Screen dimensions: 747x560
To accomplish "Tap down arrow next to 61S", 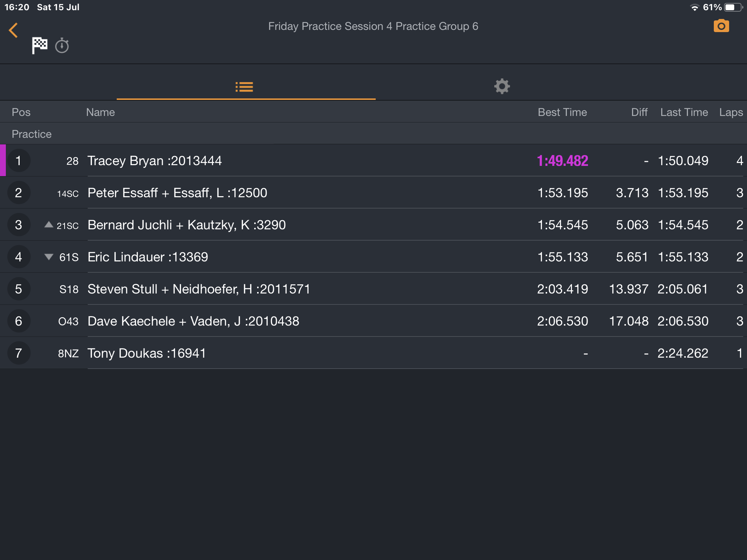I will pyautogui.click(x=49, y=257).
